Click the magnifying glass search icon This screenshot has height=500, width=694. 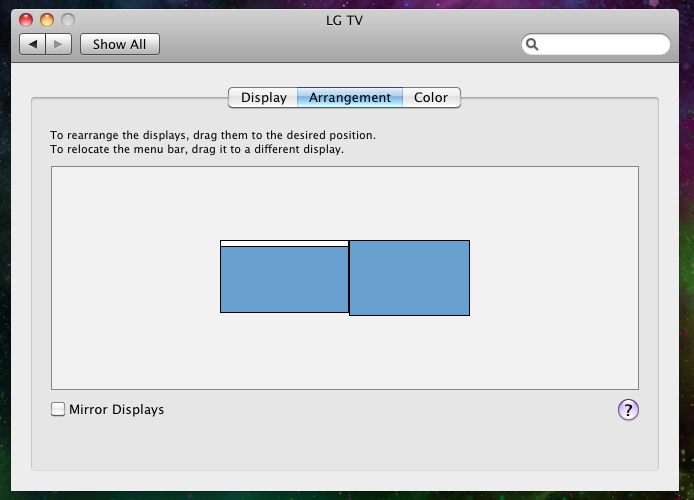[532, 44]
